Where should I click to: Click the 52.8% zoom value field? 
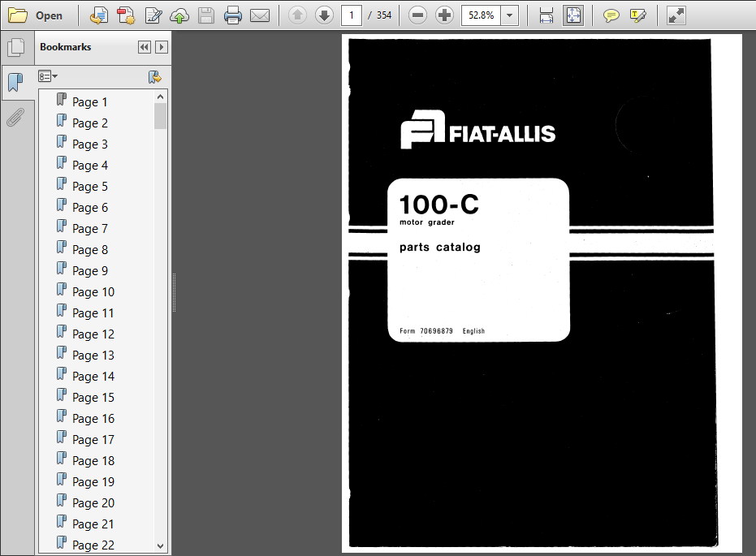click(x=482, y=15)
